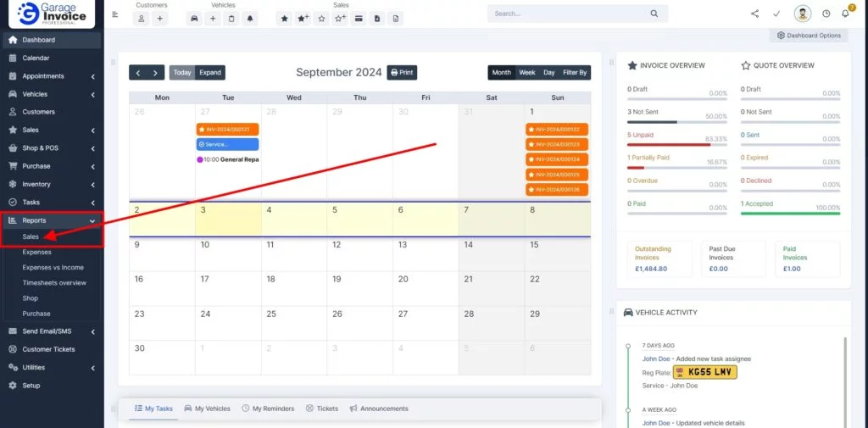The height and width of the screenshot is (428, 868).
Task: Open quotes via the outline star icon
Action: pos(321,19)
